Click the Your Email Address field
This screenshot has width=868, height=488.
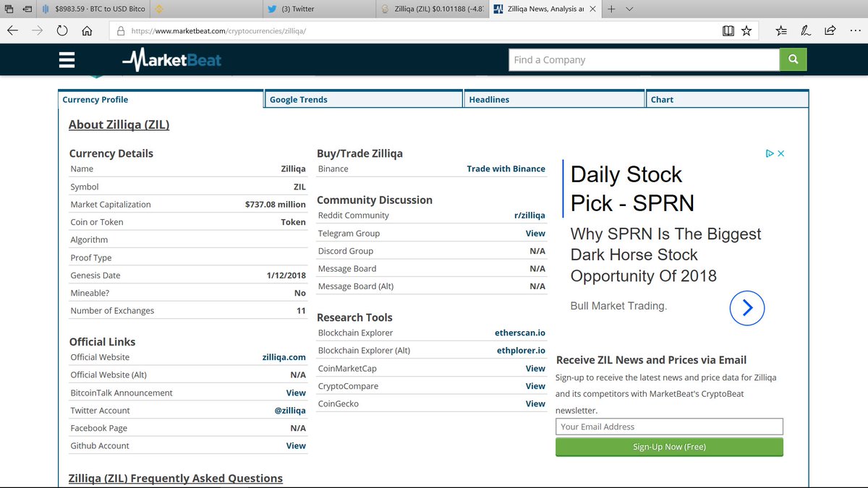pyautogui.click(x=669, y=427)
